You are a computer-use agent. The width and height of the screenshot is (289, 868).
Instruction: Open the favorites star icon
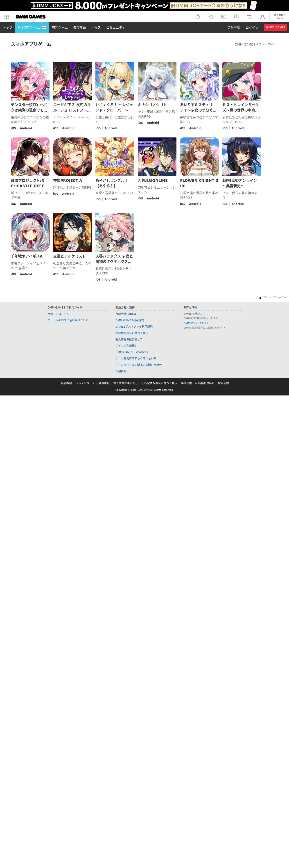tap(211, 16)
